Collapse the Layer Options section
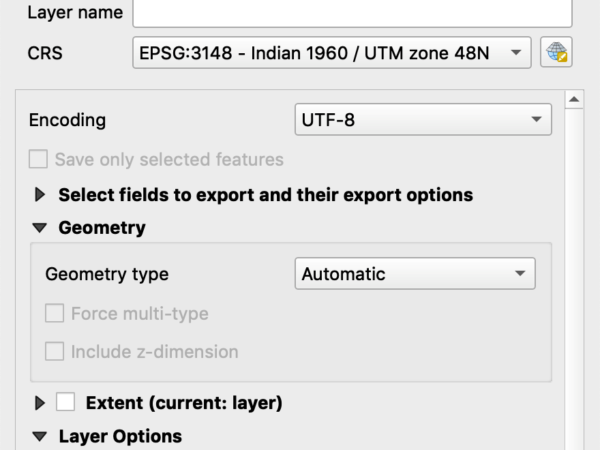 click(x=40, y=436)
